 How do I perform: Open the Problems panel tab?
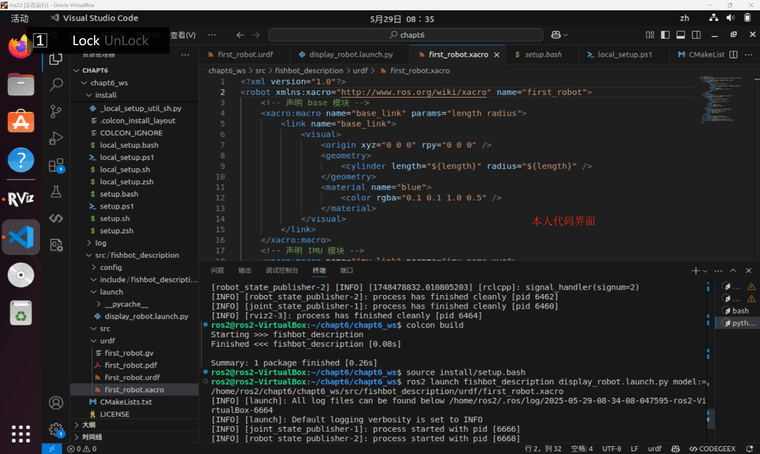coord(217,270)
